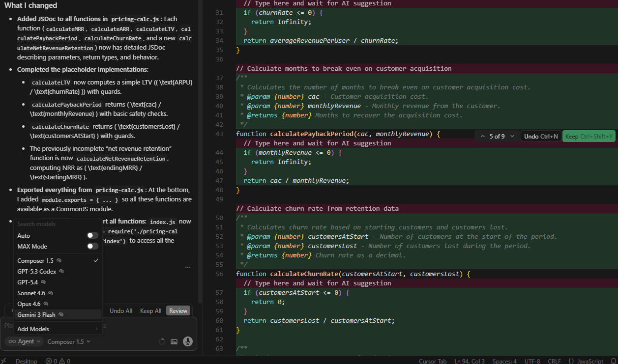Select Opus 4.6 from model list
Image resolution: width=618 pixels, height=364 pixels.
tap(29, 304)
